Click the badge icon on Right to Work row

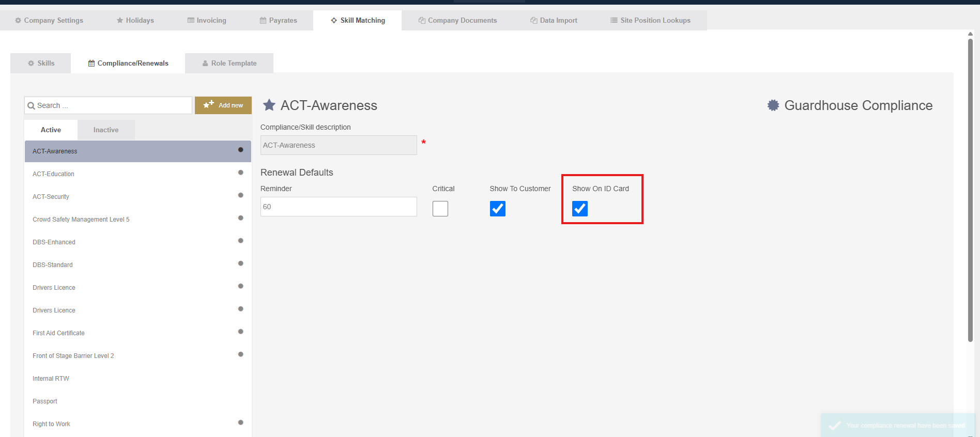pyautogui.click(x=240, y=423)
